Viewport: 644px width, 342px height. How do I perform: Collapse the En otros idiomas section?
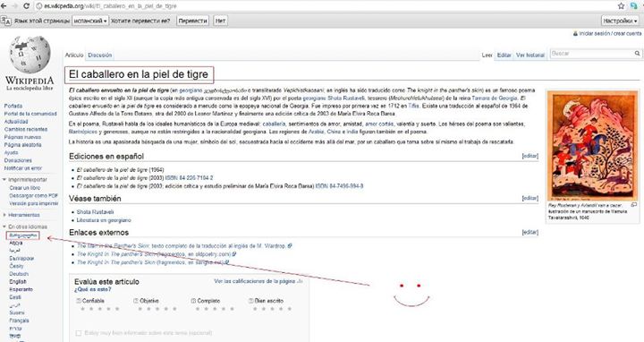4,227
